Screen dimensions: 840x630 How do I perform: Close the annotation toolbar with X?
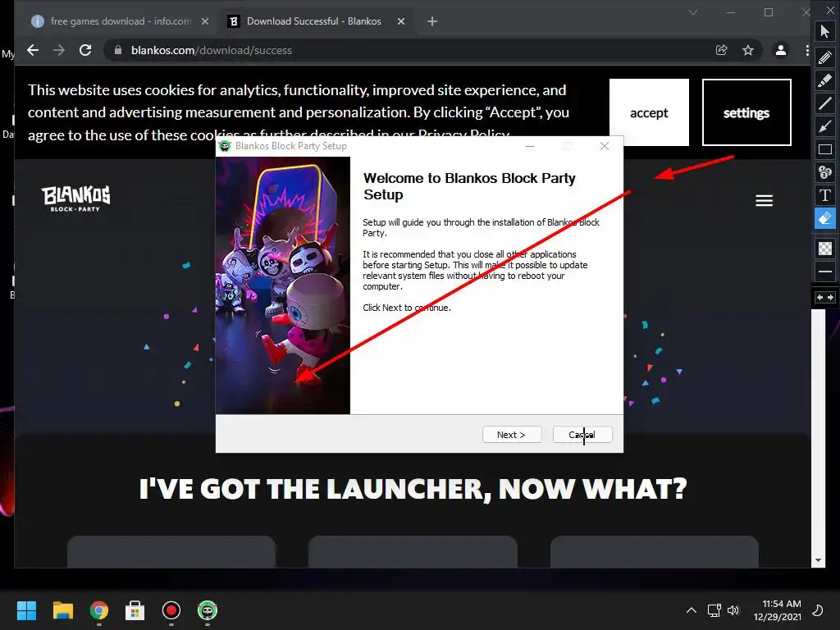coord(830,10)
